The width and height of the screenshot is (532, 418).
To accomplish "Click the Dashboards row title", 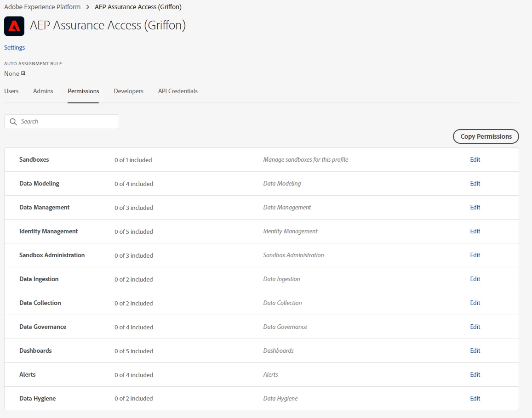I will [35, 350].
